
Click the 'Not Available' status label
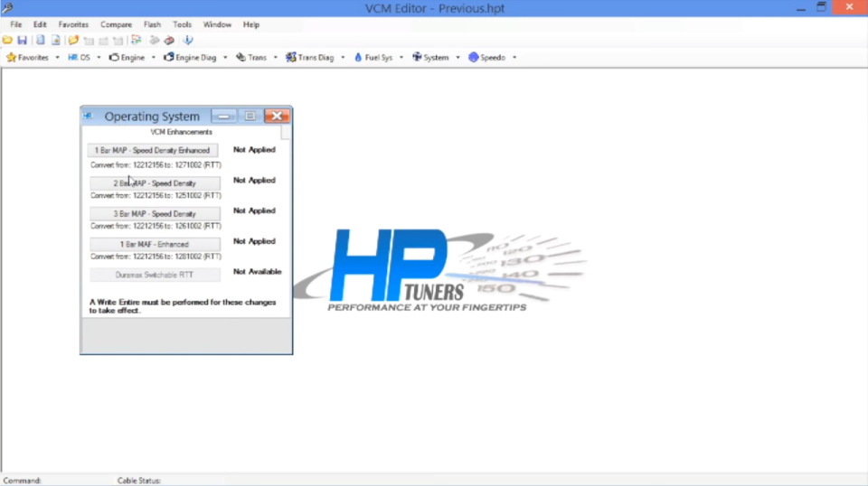(258, 272)
